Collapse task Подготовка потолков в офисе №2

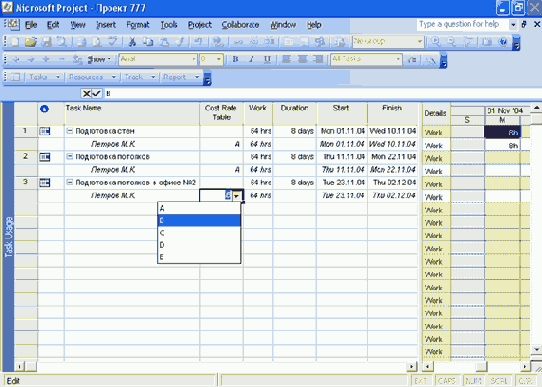[x=70, y=182]
